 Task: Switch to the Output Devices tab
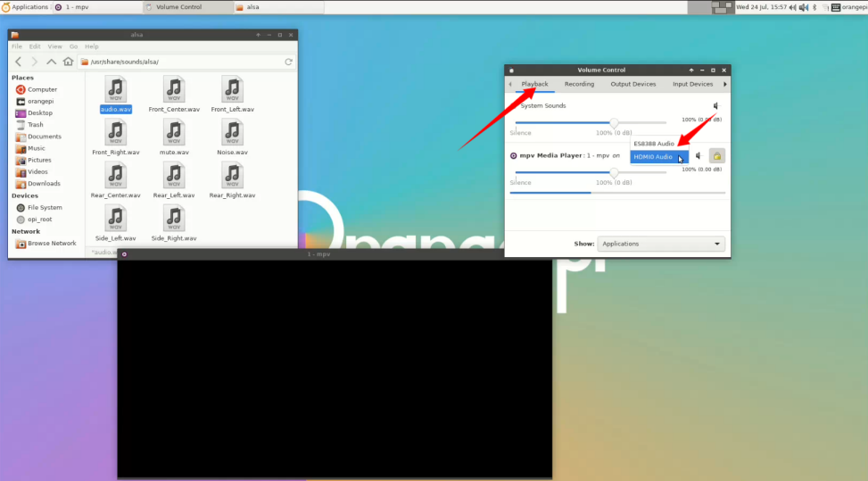tap(632, 84)
